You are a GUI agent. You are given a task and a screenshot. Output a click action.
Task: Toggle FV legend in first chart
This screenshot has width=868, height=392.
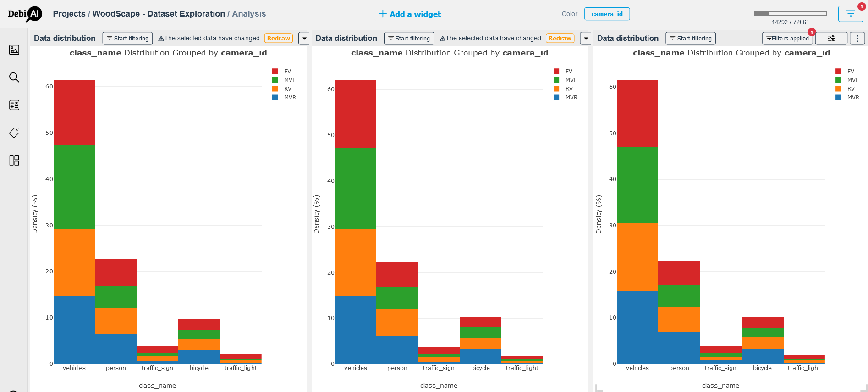(282, 71)
